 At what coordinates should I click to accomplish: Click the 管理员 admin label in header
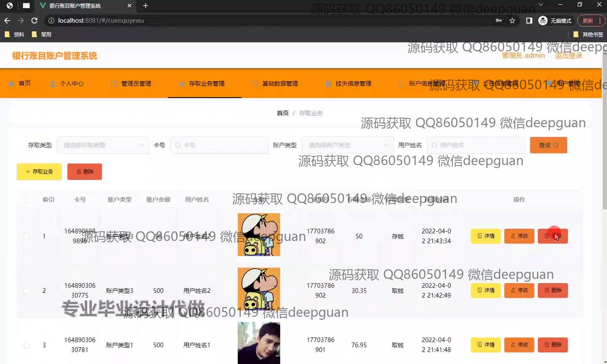[x=524, y=56]
